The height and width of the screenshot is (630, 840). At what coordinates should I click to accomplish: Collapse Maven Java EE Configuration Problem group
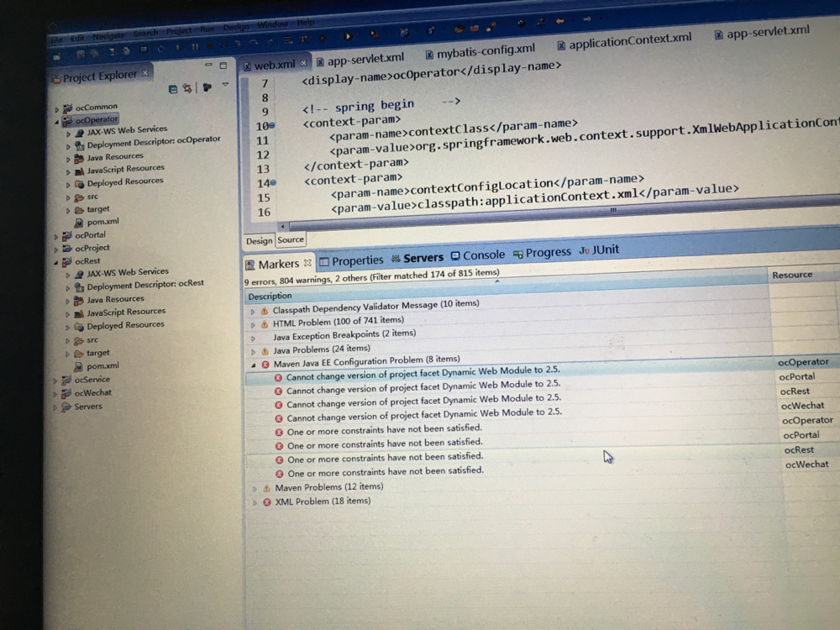pyautogui.click(x=254, y=365)
